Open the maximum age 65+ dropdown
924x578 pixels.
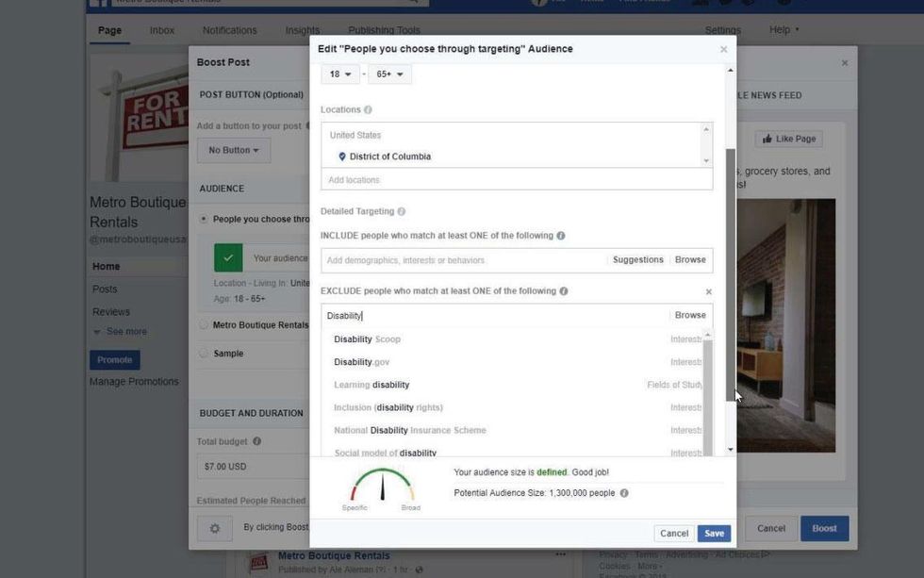[389, 74]
